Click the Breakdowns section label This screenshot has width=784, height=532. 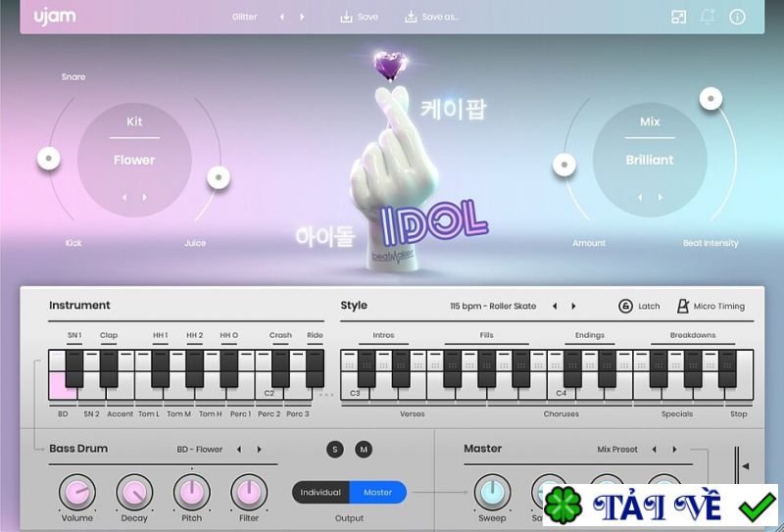[x=693, y=335]
